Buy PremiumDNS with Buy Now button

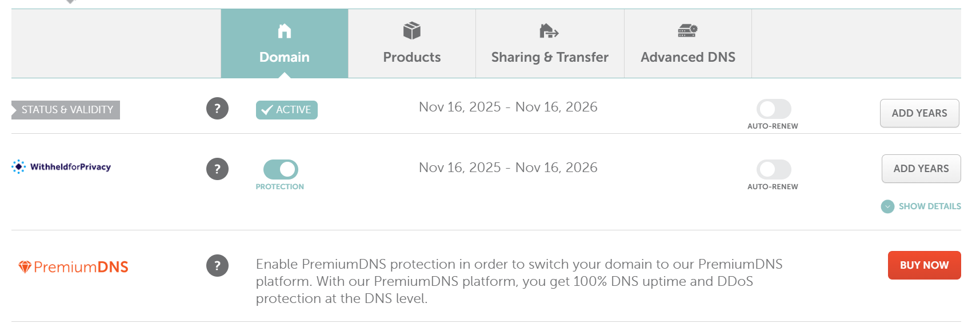pyautogui.click(x=924, y=265)
